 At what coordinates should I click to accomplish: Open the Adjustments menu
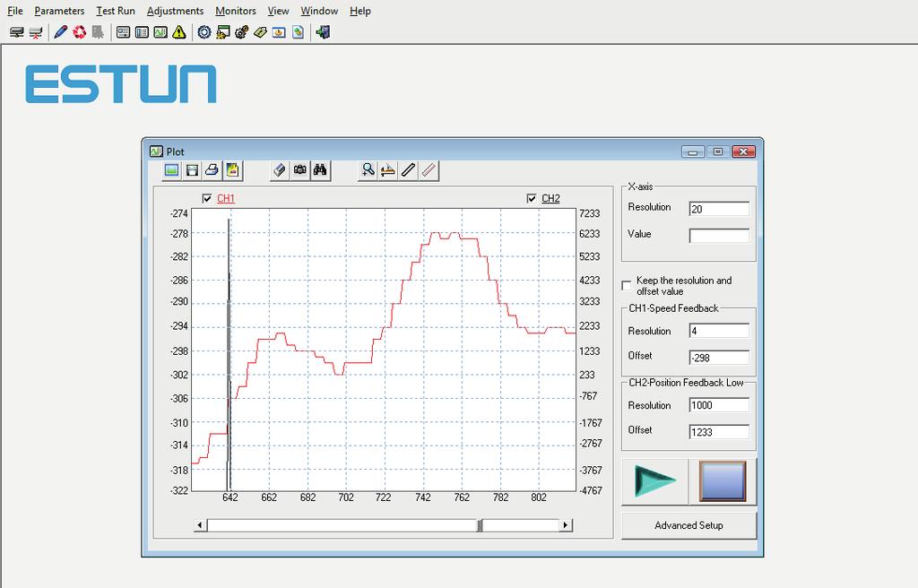tap(175, 11)
